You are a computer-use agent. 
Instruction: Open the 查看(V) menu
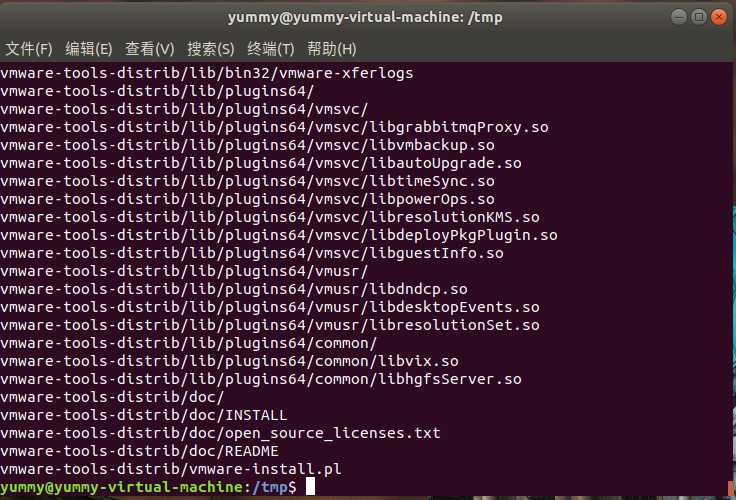(x=150, y=49)
